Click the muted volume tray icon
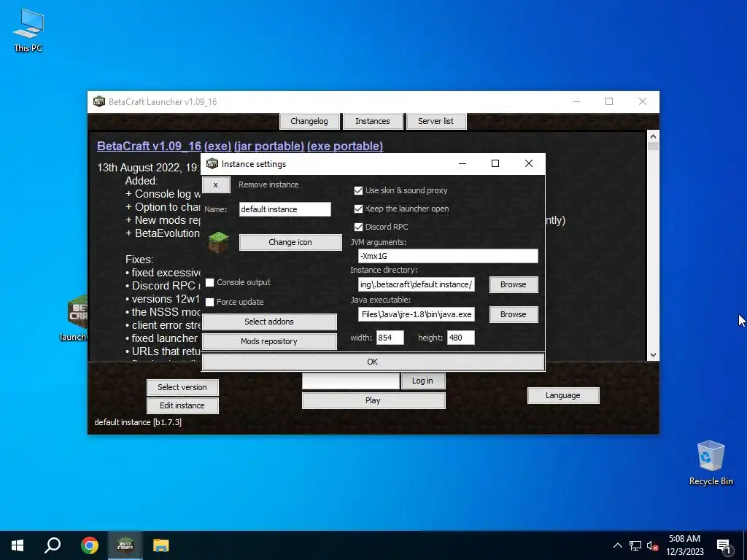Viewport: 747px width, 560px height. [x=652, y=545]
